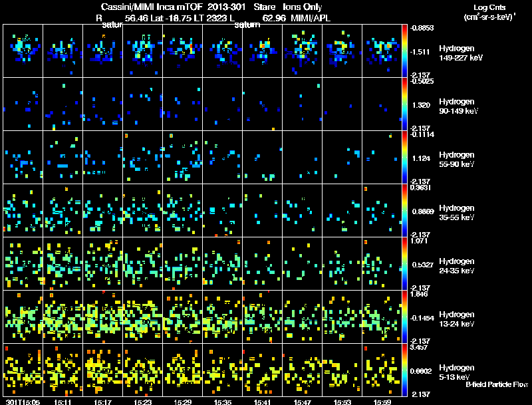The height and width of the screenshot is (405, 532).
Task: Click the 'Hydrogen 24-35 keV' row label
Action: point(457,266)
